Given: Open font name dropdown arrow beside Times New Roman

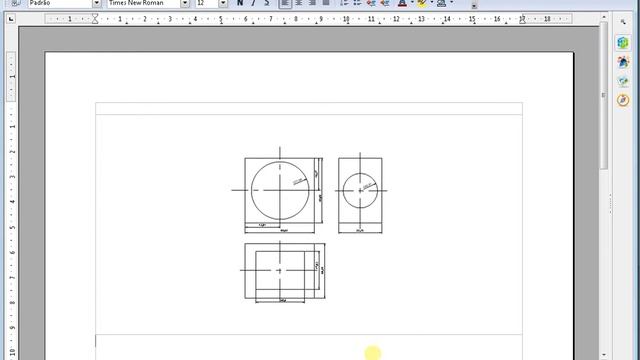Looking at the screenshot, I should 185,3.
